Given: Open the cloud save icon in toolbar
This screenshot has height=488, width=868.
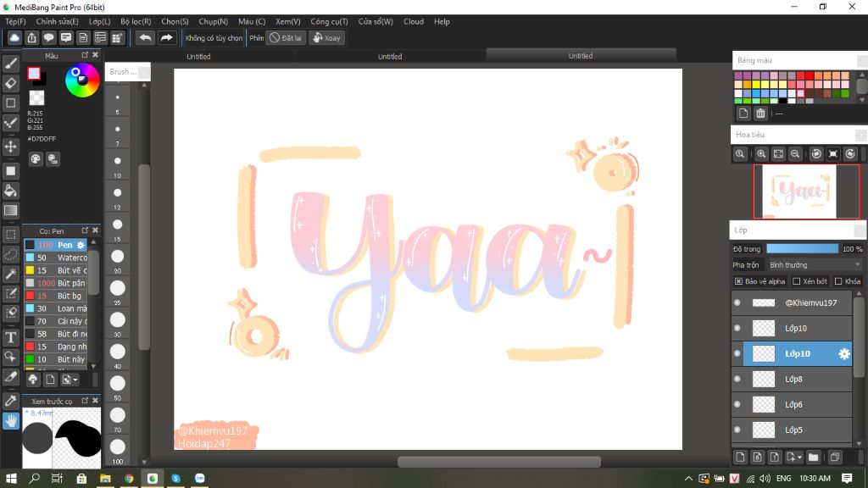Looking at the screenshot, I should tap(14, 37).
